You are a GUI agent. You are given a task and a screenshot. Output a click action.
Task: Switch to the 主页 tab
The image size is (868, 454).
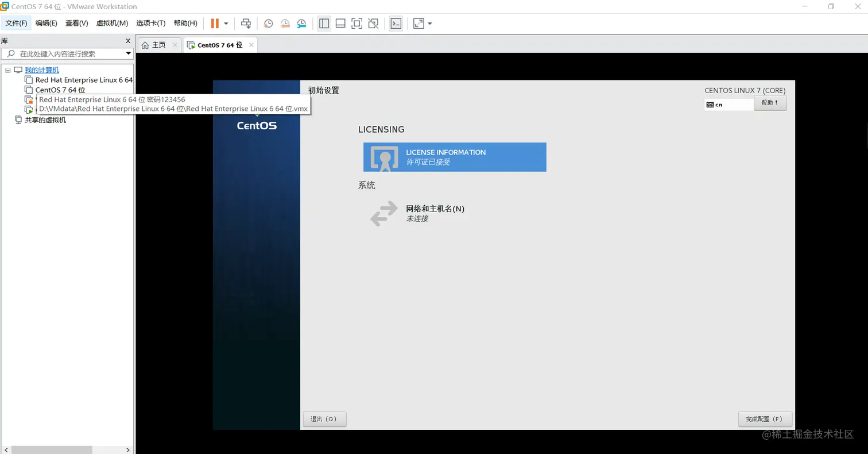(159, 45)
